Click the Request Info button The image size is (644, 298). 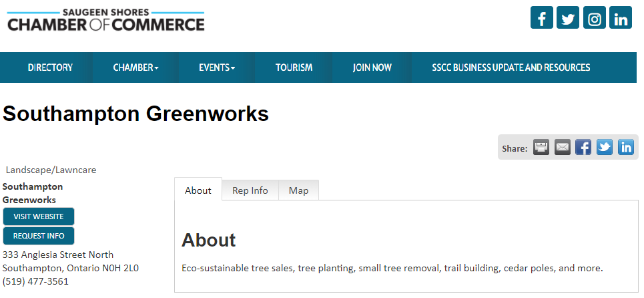(39, 236)
